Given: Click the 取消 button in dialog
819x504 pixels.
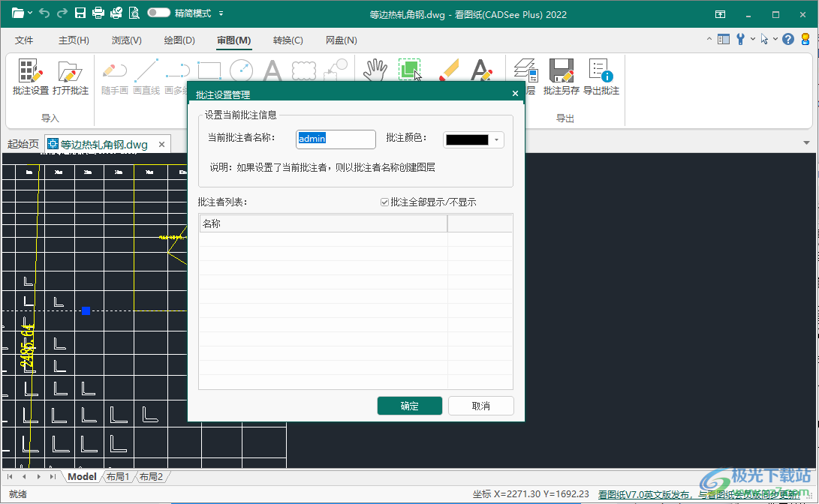Looking at the screenshot, I should click(x=481, y=406).
